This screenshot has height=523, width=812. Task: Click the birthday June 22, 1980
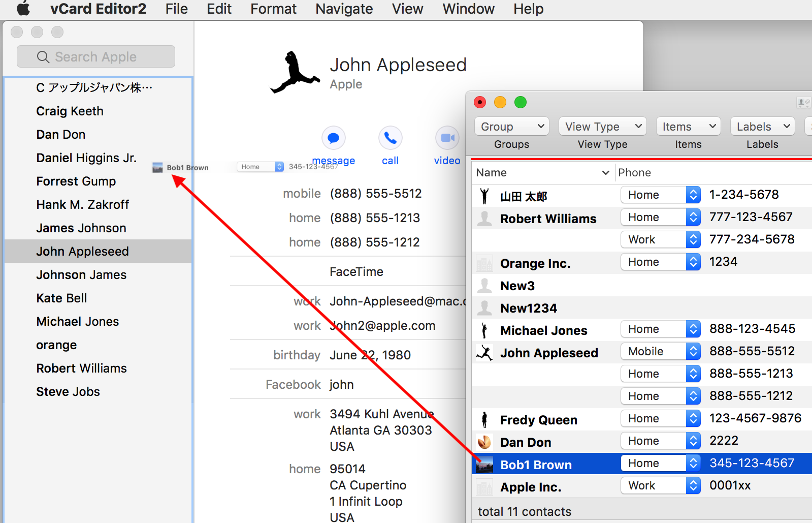[x=370, y=355]
